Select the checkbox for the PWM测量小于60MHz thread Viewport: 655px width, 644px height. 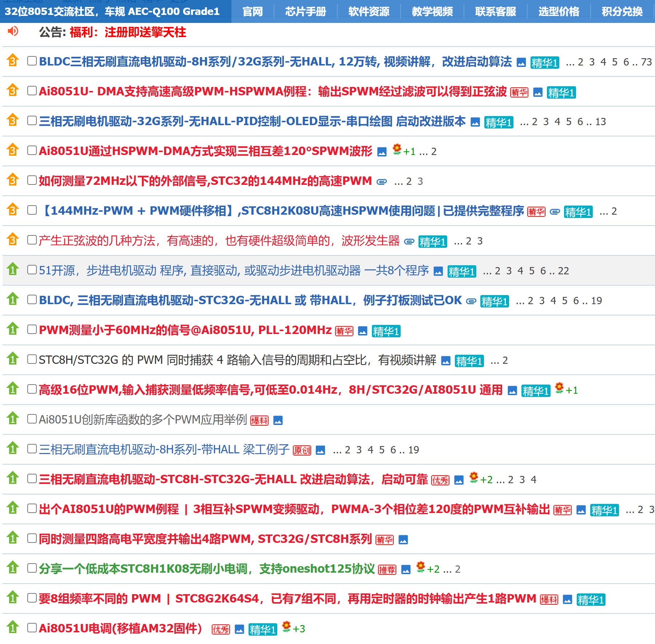pyautogui.click(x=32, y=329)
